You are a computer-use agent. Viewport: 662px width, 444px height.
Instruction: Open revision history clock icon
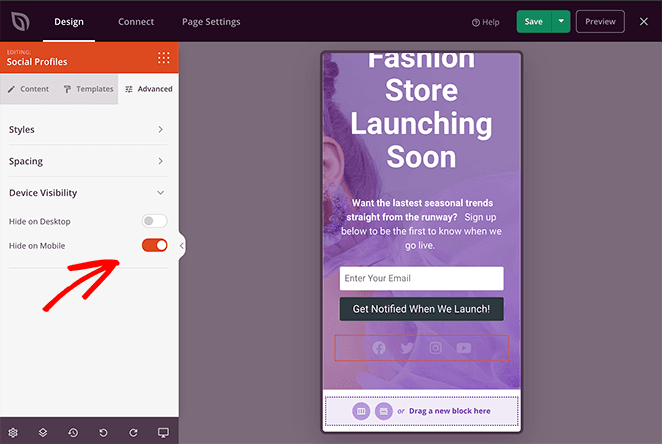tap(73, 432)
